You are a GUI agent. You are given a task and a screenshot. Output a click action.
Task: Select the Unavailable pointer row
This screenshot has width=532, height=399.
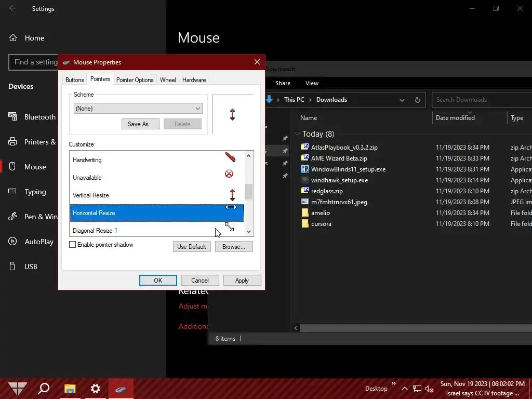coord(157,178)
